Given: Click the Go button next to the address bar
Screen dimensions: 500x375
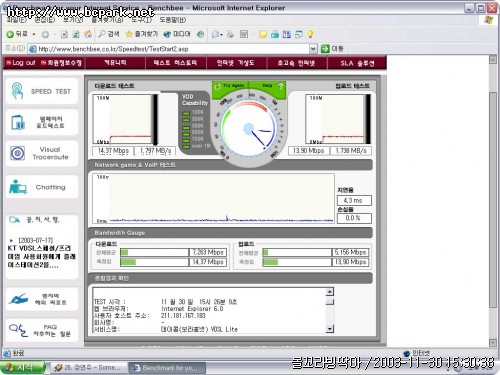Looking at the screenshot, I should [332, 49].
